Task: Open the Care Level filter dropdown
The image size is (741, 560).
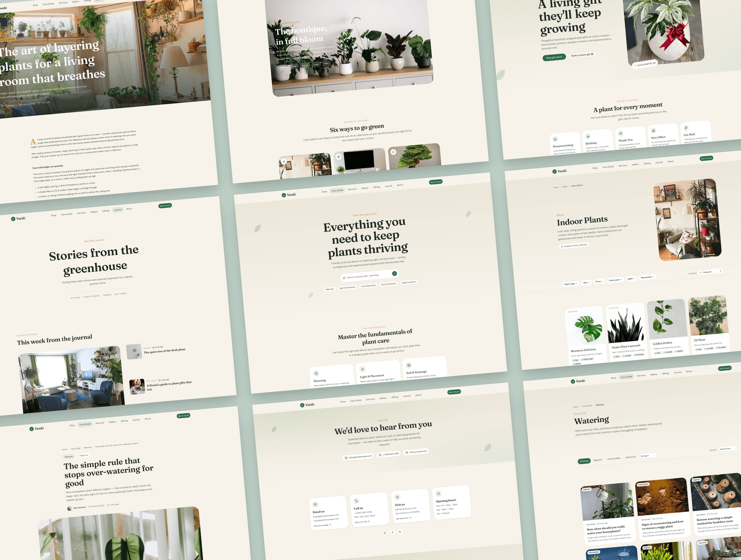Action: click(615, 280)
